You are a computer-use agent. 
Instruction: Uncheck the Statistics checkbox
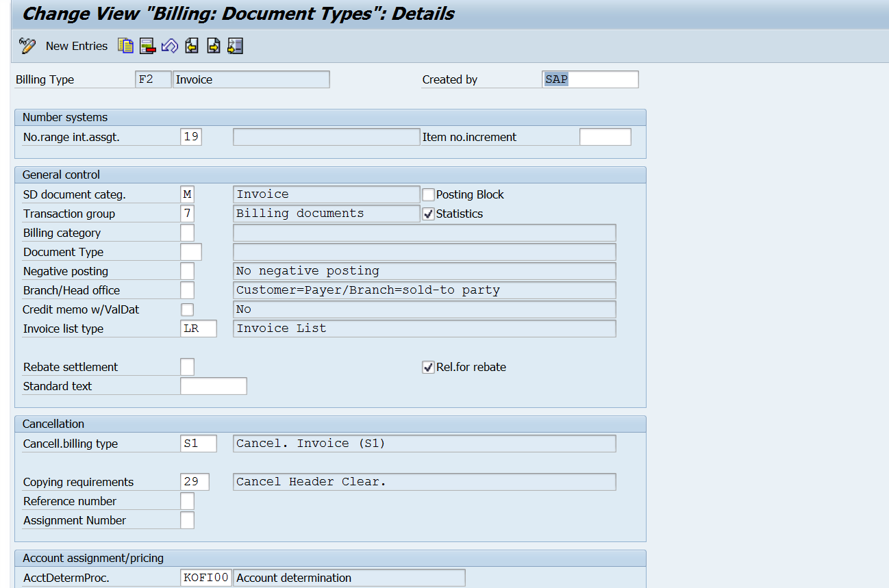click(x=429, y=214)
